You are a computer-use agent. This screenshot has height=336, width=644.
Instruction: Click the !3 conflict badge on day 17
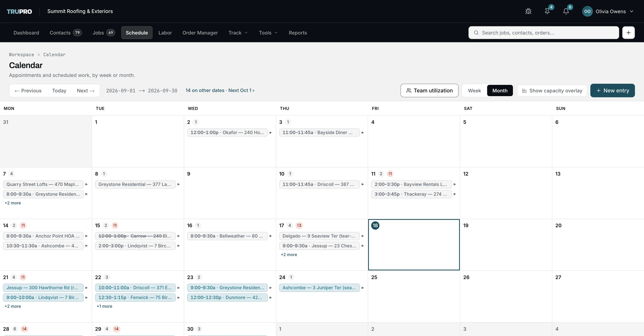click(x=299, y=225)
